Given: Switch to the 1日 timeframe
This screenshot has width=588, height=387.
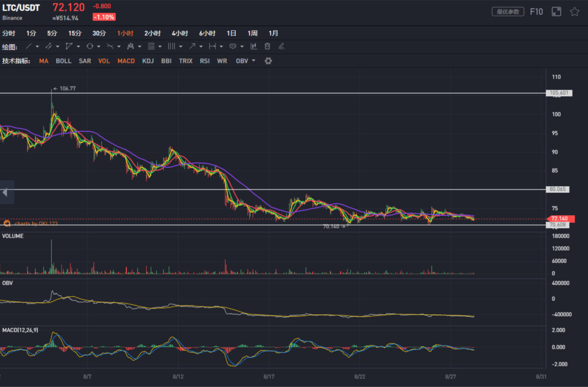Looking at the screenshot, I should pos(231,33).
